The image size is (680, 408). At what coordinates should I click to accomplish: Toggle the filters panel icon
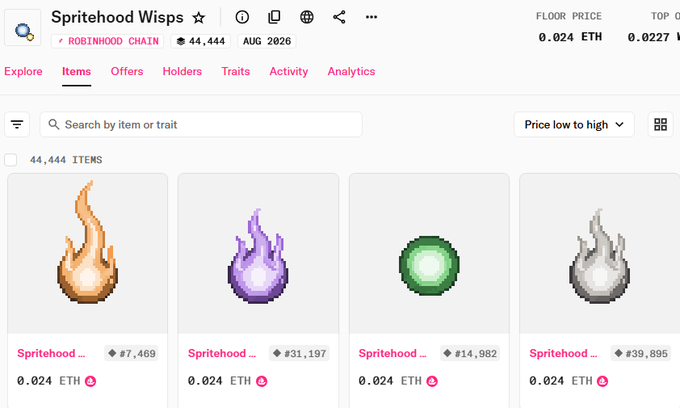pyautogui.click(x=17, y=124)
